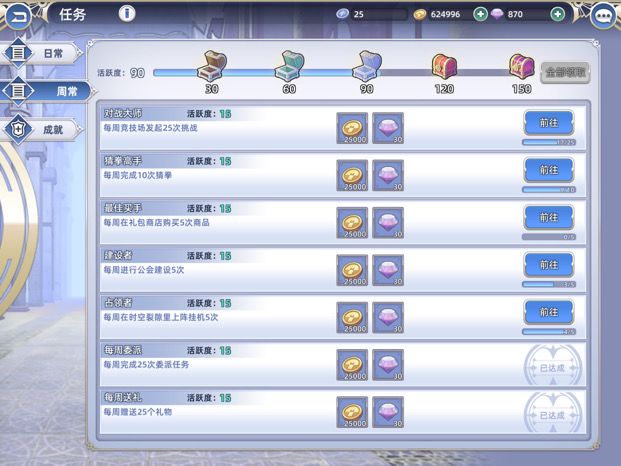Click gold coin reward in 猜拳高手 row
Image resolution: width=621 pixels, height=466 pixels.
pyautogui.click(x=352, y=175)
